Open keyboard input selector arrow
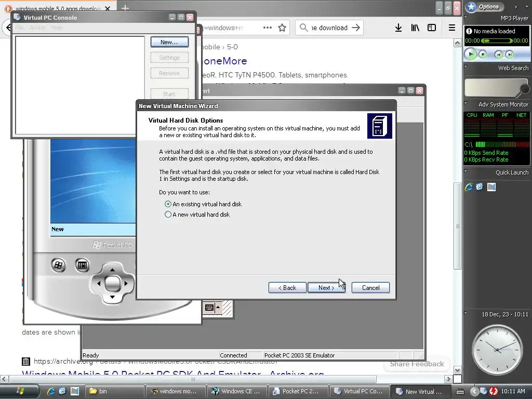The width and height of the screenshot is (532, 399). tap(218, 308)
